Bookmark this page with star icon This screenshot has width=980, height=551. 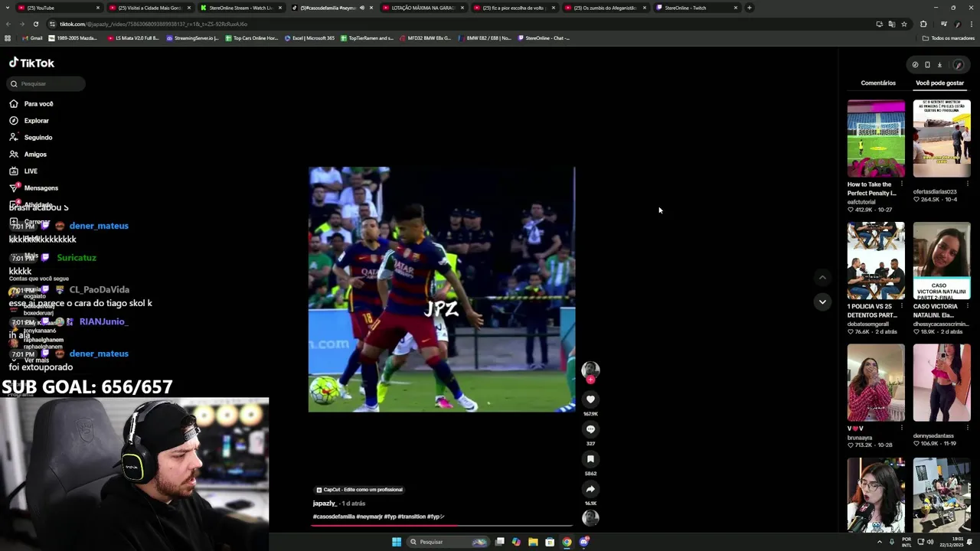pyautogui.click(x=904, y=24)
